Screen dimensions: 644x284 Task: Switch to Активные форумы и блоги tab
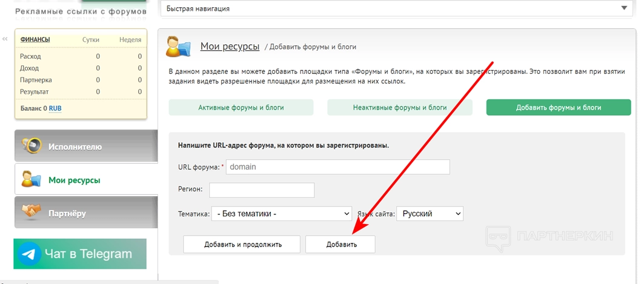(x=241, y=108)
